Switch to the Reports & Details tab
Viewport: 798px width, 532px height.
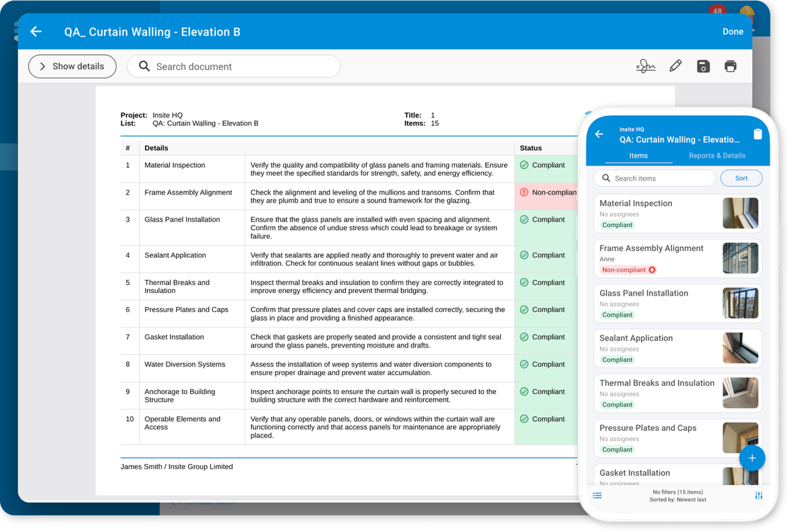(x=716, y=155)
